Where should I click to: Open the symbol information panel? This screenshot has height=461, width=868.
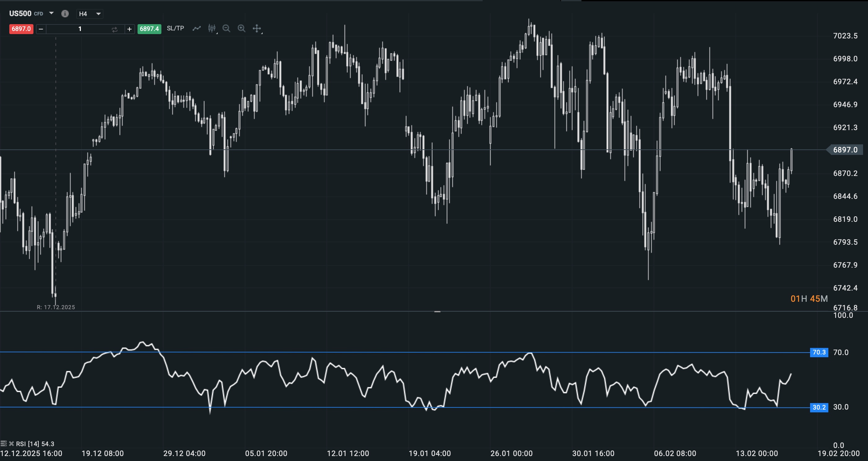coord(65,14)
